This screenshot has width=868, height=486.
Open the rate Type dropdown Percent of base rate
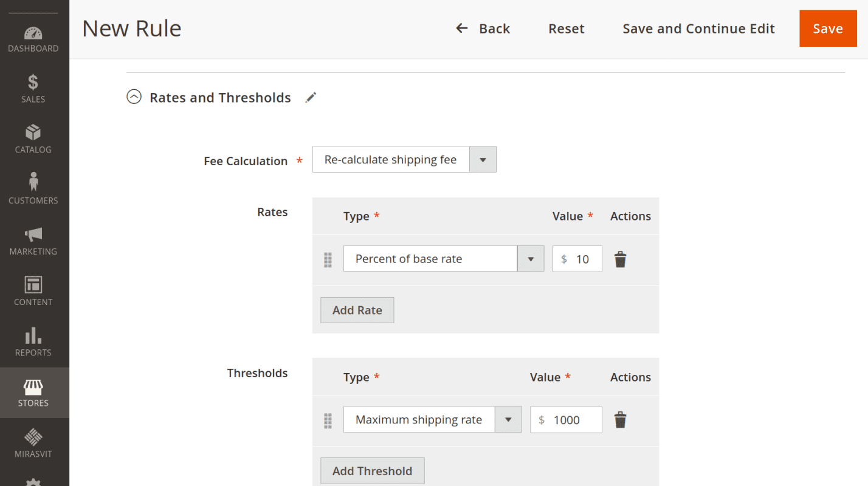coord(444,259)
